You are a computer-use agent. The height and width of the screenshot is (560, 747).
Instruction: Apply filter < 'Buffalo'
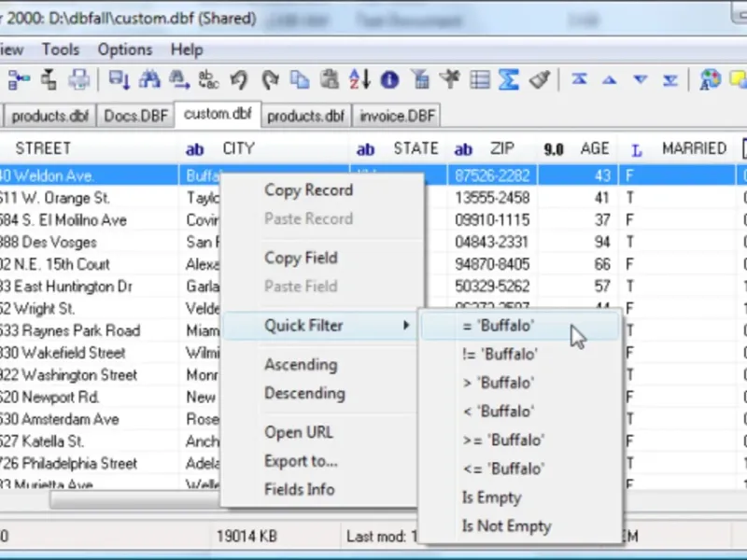[520, 412]
